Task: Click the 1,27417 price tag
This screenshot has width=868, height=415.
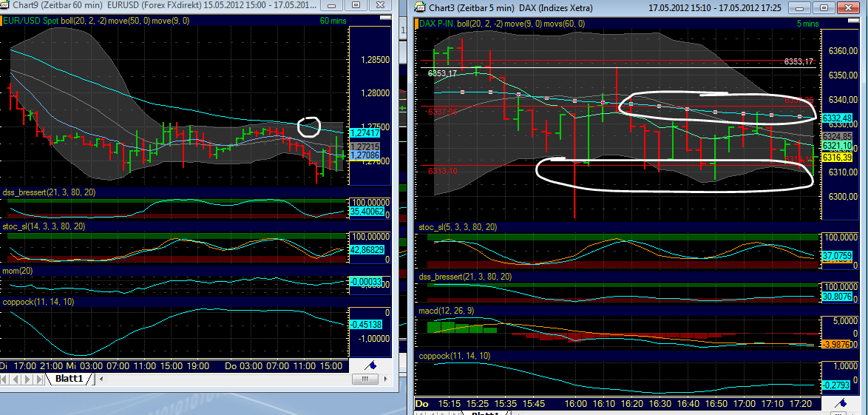Action: click(365, 133)
